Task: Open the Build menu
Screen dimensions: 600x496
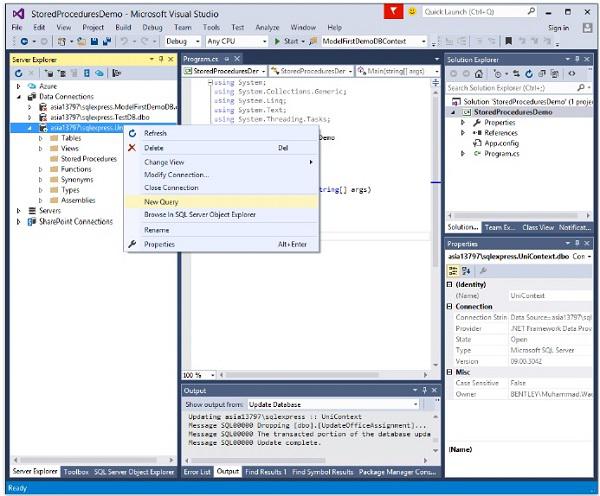Action: pos(123,28)
